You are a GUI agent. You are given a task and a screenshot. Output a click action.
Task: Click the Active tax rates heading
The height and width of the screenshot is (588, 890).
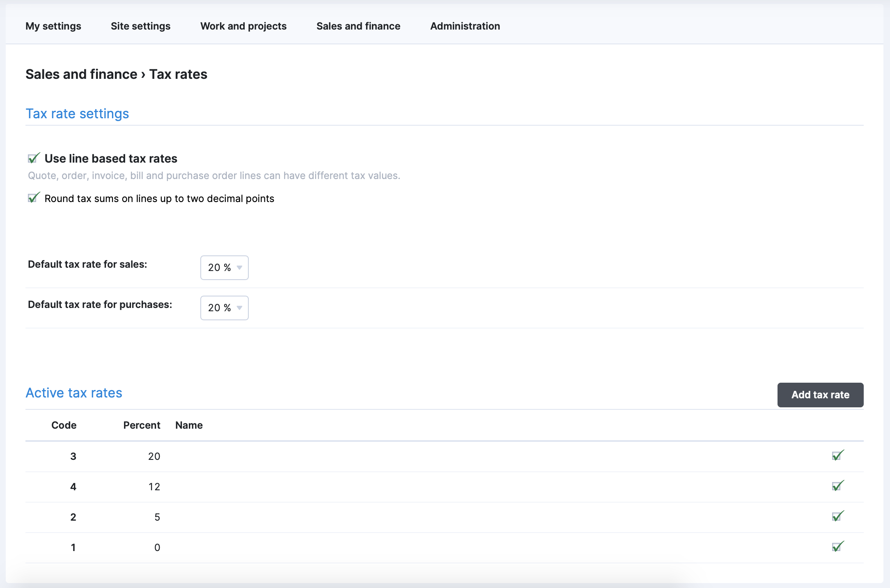tap(74, 393)
